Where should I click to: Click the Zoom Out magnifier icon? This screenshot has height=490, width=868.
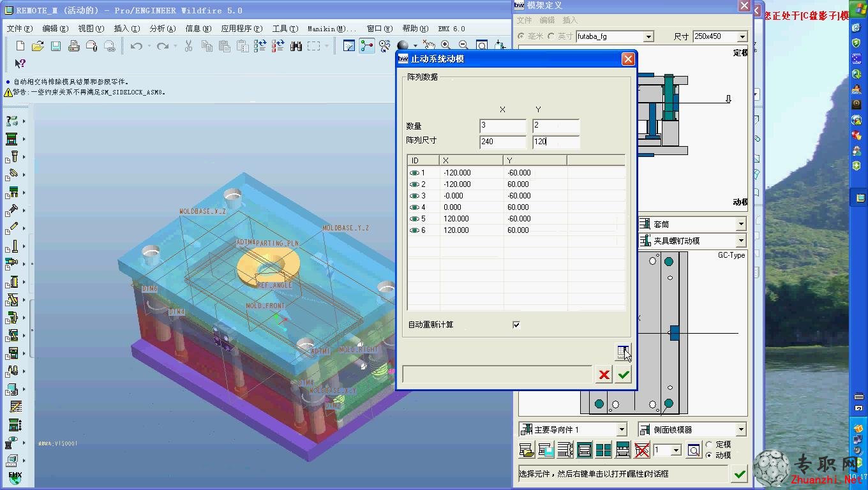pyautogui.click(x=463, y=46)
